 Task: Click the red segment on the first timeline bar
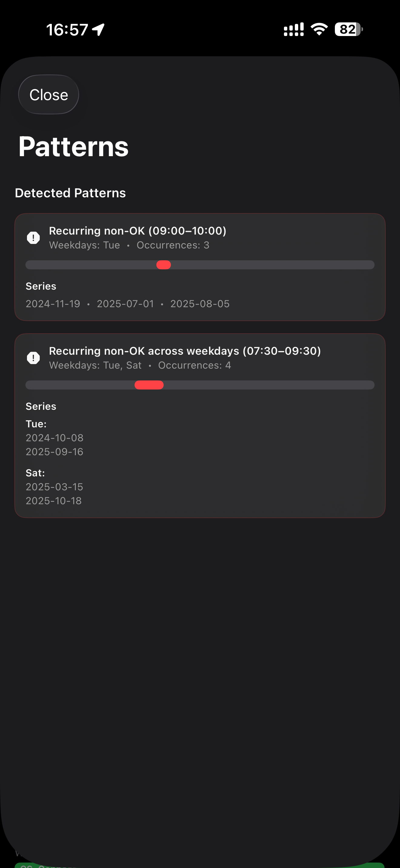click(164, 265)
